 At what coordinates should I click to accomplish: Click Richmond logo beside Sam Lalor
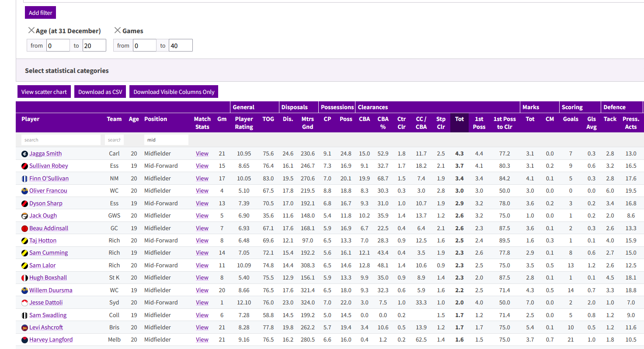[24, 266]
